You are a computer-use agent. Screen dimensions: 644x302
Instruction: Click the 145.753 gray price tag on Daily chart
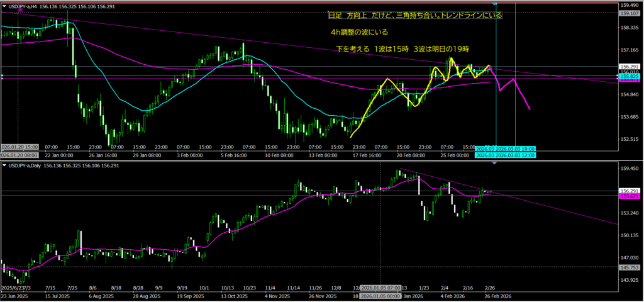pyautogui.click(x=630, y=267)
